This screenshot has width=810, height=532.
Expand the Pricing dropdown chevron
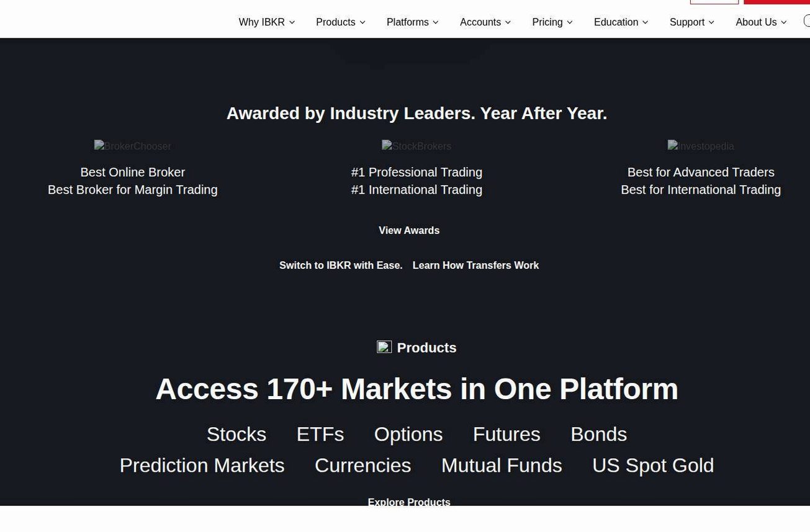[x=569, y=22]
